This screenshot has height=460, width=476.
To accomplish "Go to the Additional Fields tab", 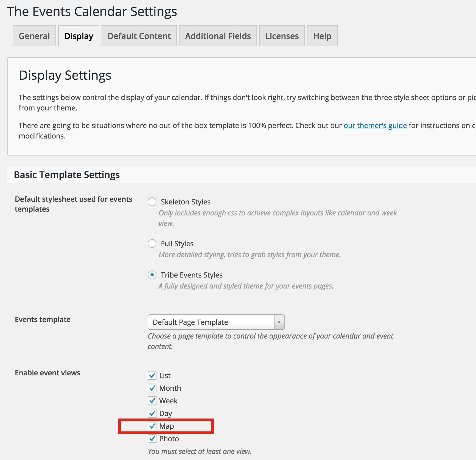I will (218, 36).
